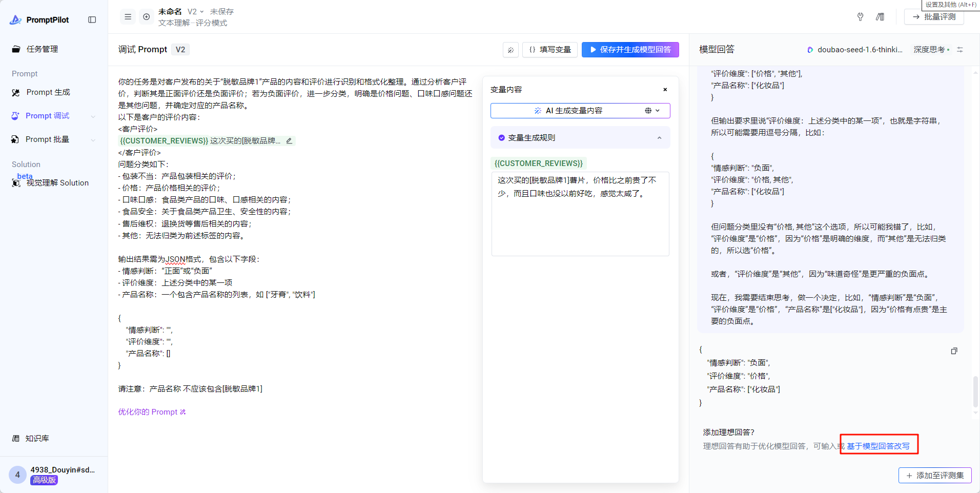
Task: Open the books library icon
Action: (x=880, y=17)
